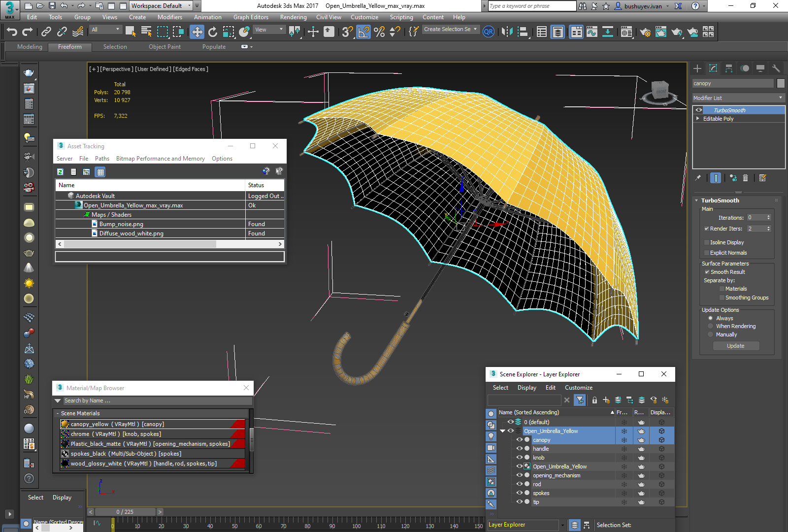Image resolution: width=788 pixels, height=532 pixels.
Task: Open the Utilities wrench tab in command panel
Action: coord(776,68)
